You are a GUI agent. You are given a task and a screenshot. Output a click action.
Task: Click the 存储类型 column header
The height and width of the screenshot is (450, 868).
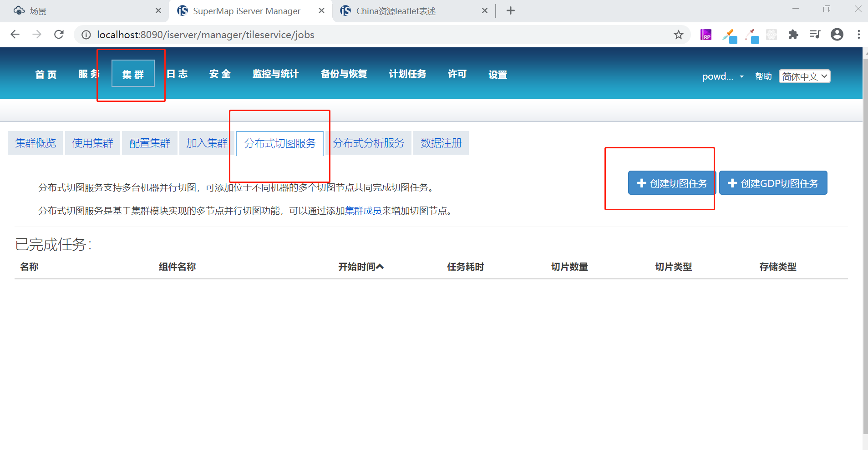point(778,267)
